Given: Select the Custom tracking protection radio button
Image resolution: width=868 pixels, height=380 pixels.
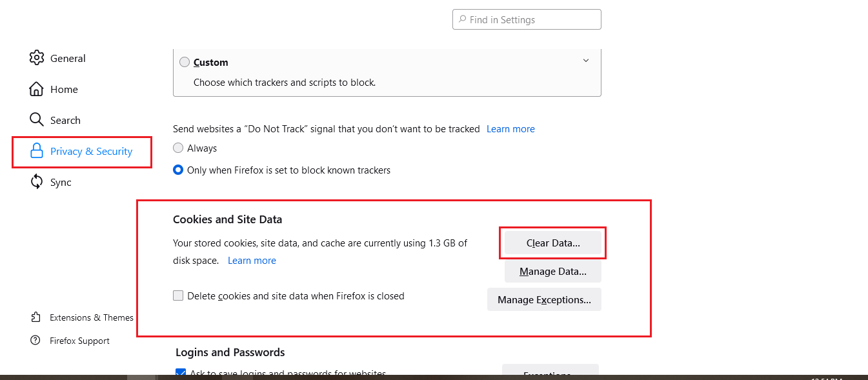Looking at the screenshot, I should pos(185,63).
